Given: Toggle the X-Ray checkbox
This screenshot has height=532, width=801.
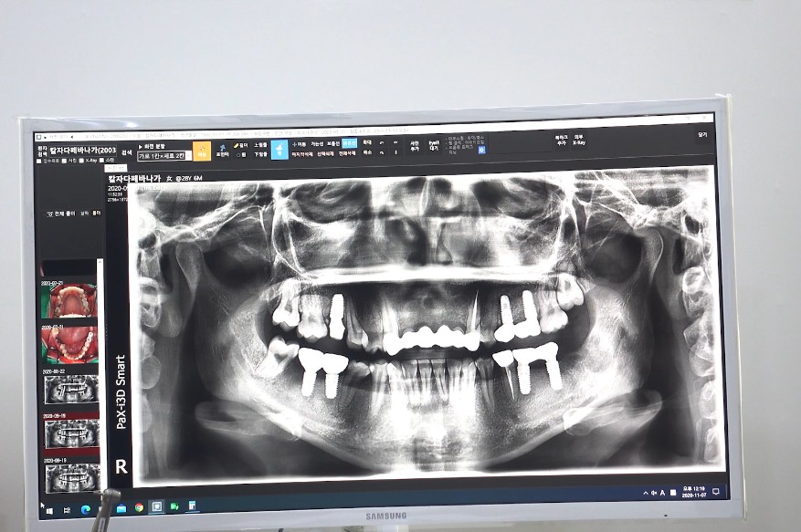Looking at the screenshot, I should [81, 161].
